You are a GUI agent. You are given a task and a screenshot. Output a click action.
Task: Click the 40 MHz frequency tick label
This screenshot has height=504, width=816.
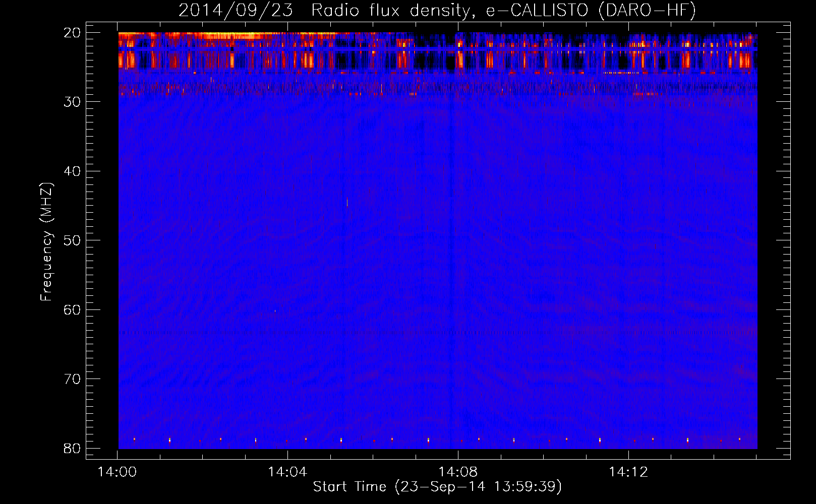click(x=73, y=171)
